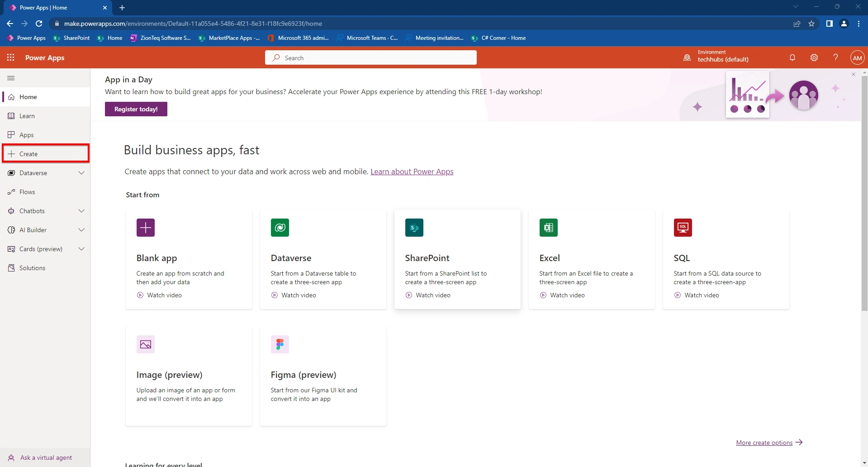Click the Image (preview) picture icon
The width and height of the screenshot is (868, 467).
[x=146, y=344]
